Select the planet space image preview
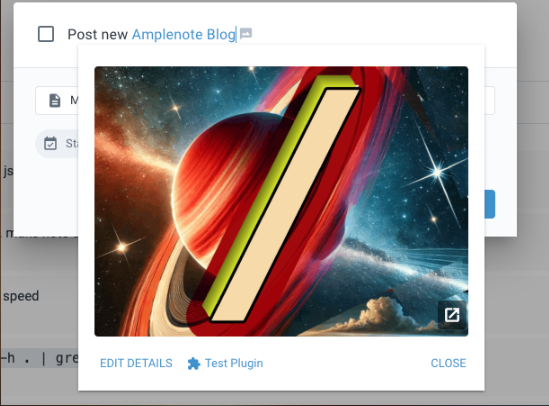 click(x=281, y=201)
